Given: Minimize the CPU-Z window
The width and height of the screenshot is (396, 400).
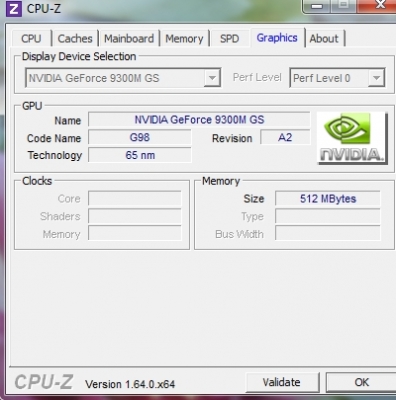Looking at the screenshot, I should tap(317, 6).
